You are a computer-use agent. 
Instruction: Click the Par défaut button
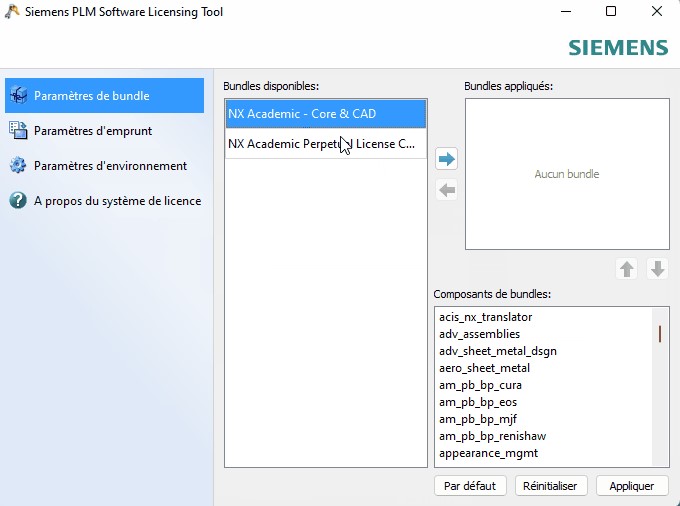pyautogui.click(x=470, y=486)
